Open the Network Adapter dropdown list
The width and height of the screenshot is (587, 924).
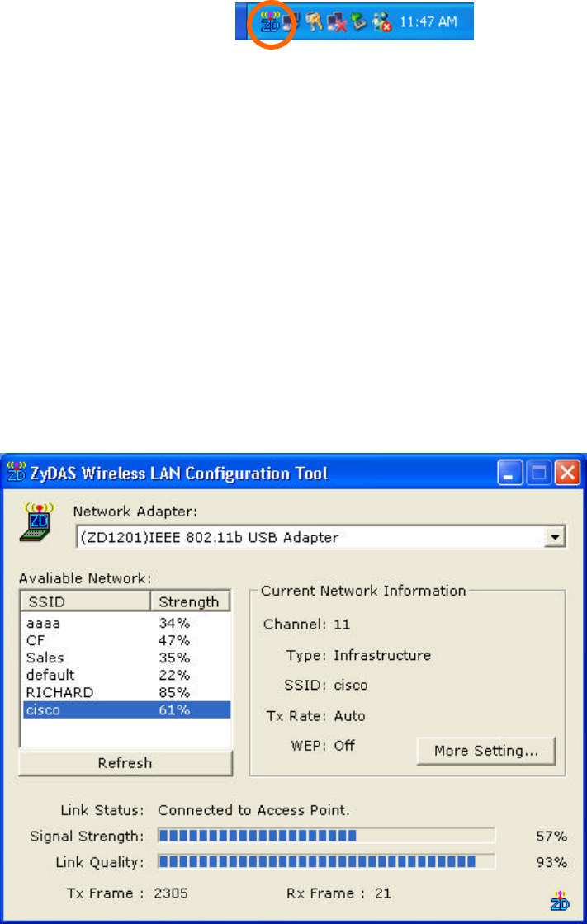point(555,537)
